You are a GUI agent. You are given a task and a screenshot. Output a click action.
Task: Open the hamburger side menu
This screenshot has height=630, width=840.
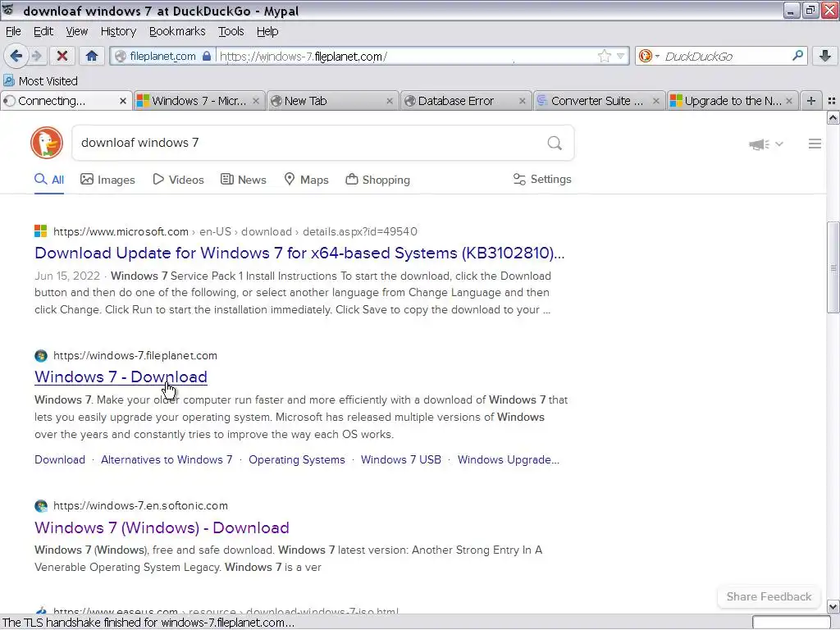click(815, 144)
